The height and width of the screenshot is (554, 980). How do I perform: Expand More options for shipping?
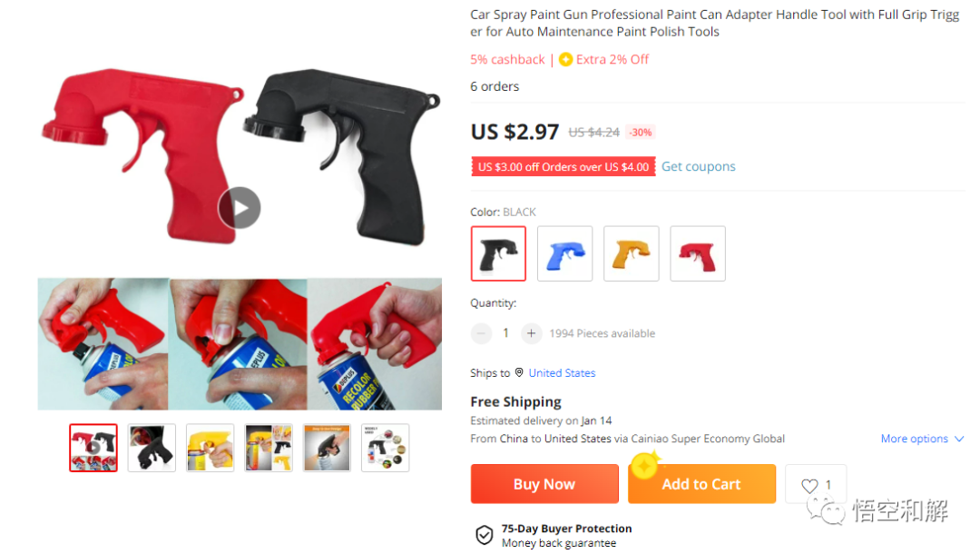922,439
